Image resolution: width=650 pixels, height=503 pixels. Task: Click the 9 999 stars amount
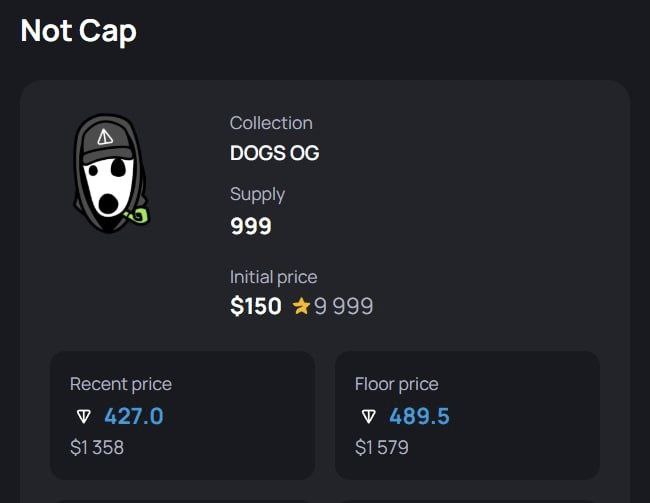click(x=343, y=306)
